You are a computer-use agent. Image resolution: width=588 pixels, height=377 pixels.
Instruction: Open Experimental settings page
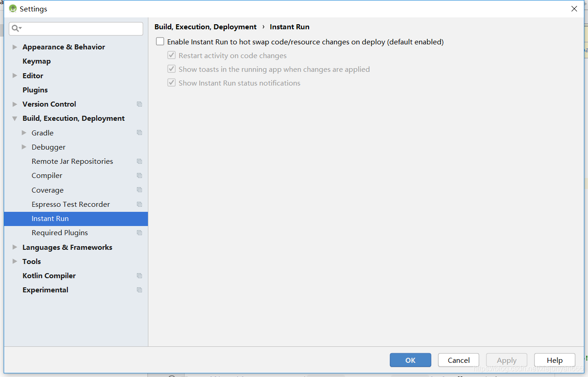pyautogui.click(x=45, y=290)
